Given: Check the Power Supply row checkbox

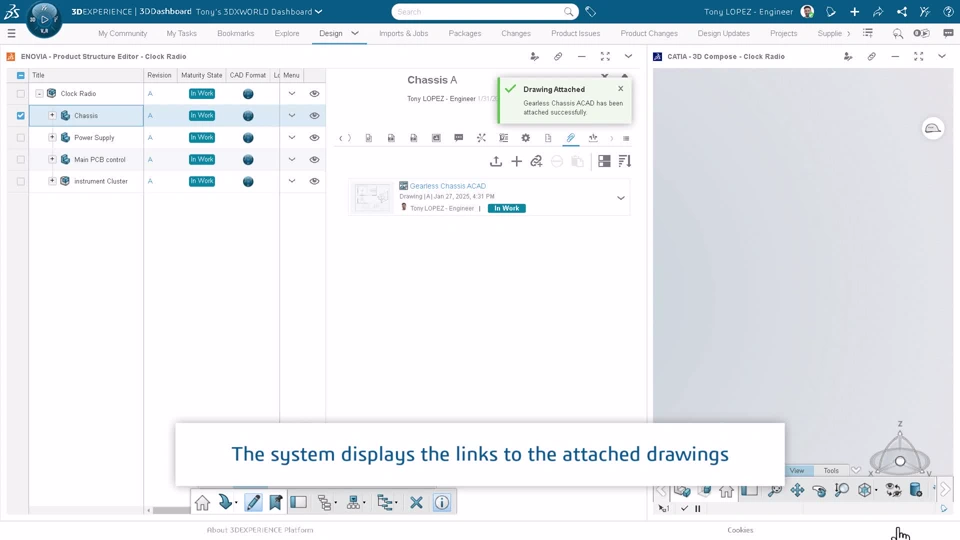Looking at the screenshot, I should (x=21, y=138).
